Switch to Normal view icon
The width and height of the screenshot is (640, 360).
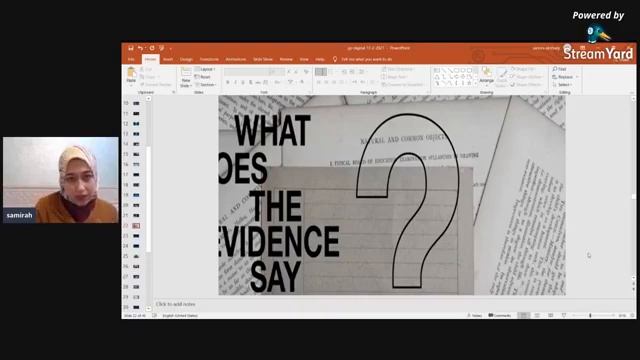(x=524, y=316)
